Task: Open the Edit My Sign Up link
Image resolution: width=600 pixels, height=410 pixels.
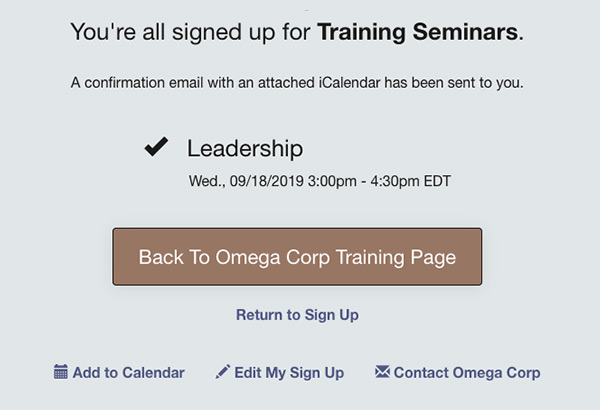Action: (x=280, y=372)
